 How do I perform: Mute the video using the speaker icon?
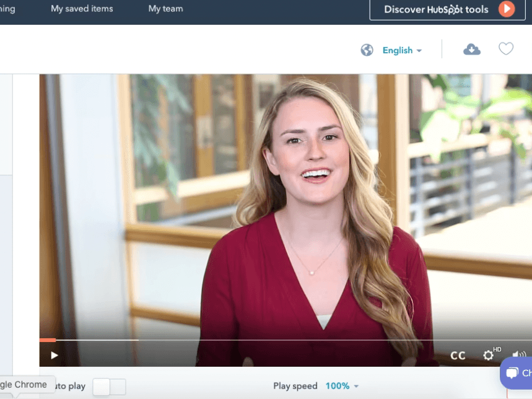coord(518,355)
